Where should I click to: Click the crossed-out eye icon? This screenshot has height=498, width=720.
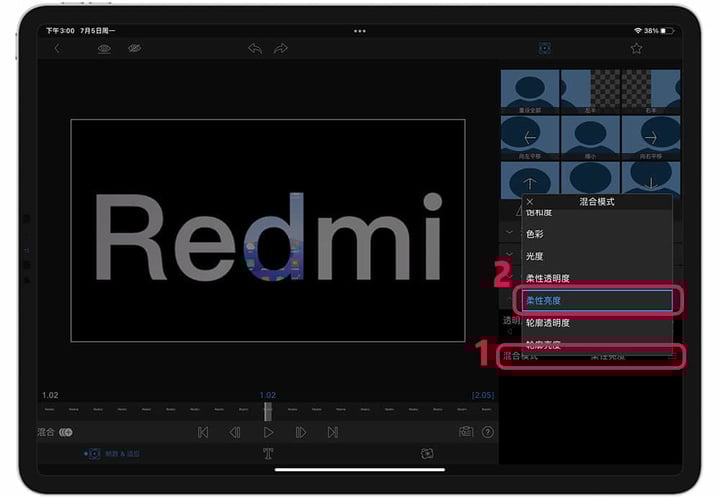tap(135, 48)
